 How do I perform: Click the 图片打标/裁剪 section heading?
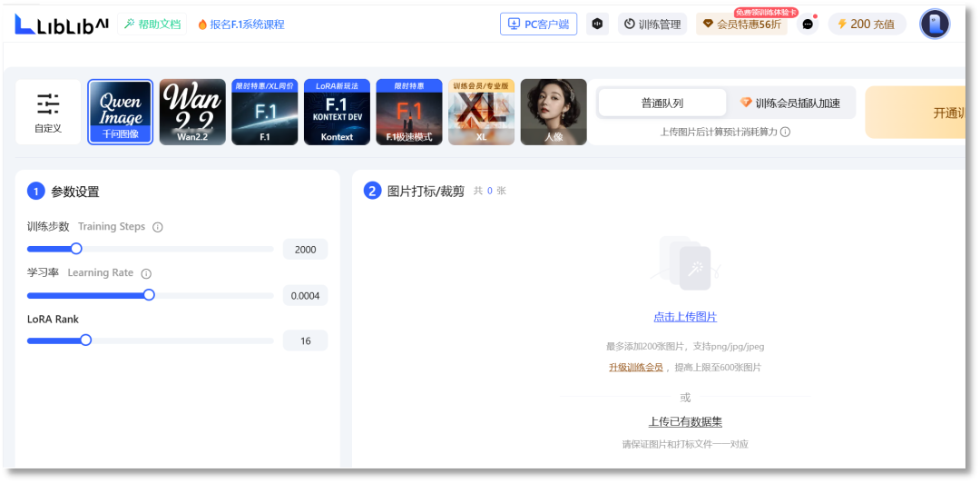tap(426, 192)
